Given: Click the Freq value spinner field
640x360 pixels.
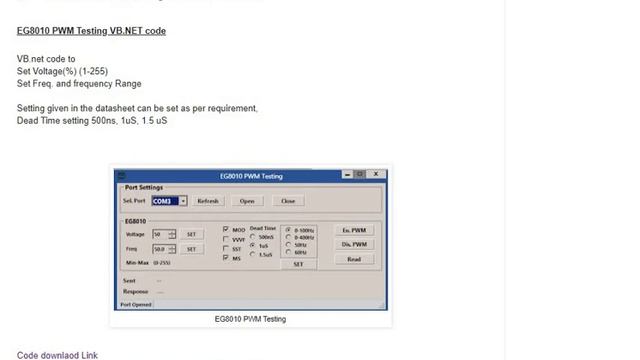Looking at the screenshot, I should pos(164,249).
